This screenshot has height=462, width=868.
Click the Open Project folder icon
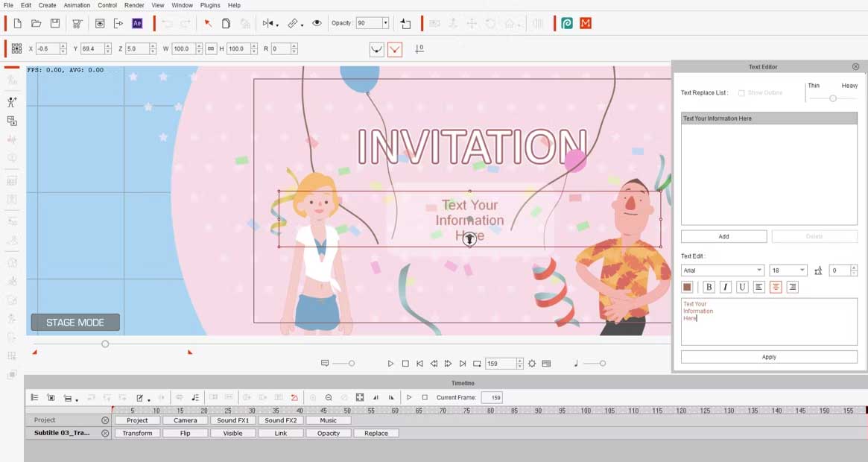click(x=36, y=24)
